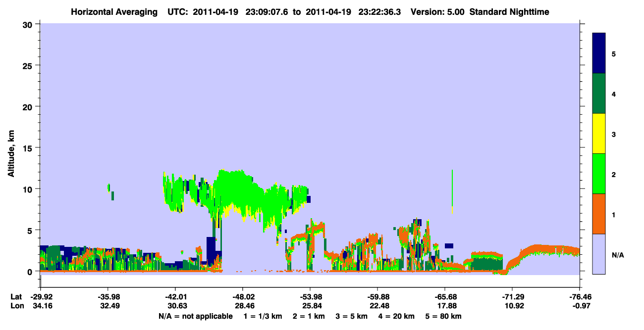This screenshot has width=644, height=330.
Task: Click legend text '1 = 1/3 km'
Action: (x=264, y=316)
